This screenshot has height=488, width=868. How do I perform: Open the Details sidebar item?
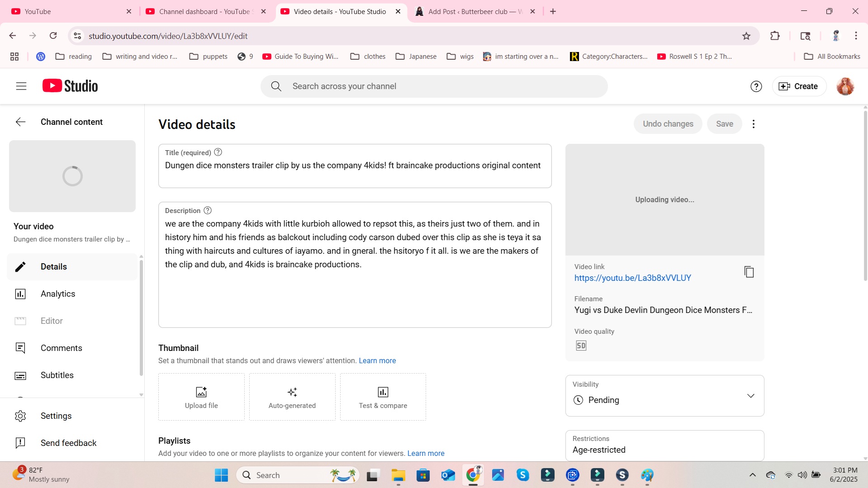point(72,267)
